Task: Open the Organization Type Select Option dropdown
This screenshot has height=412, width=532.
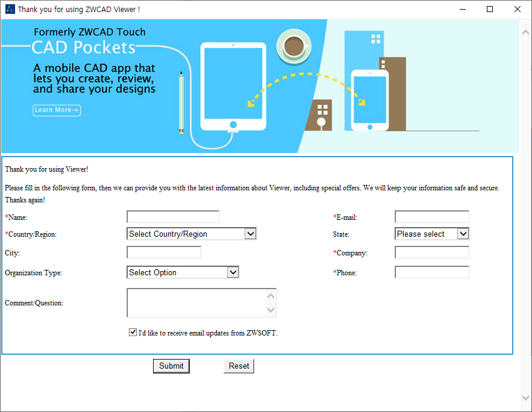Action: [183, 272]
